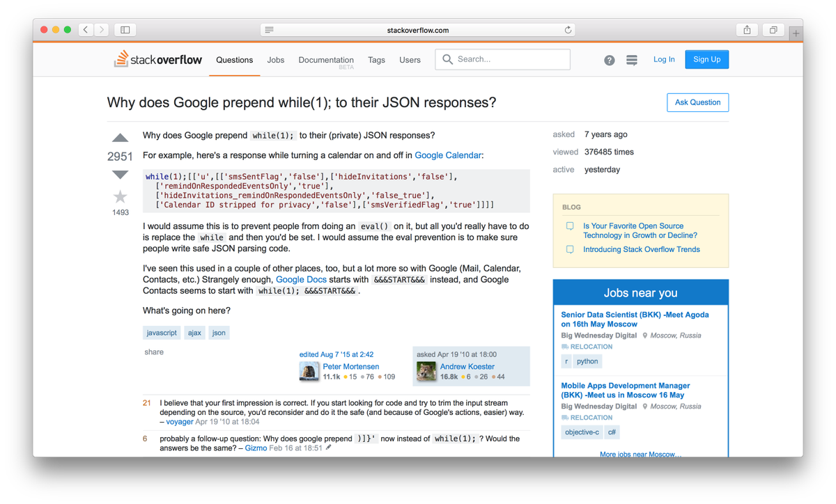Click the relocation icon in Mobile Apps job
This screenshot has width=836, height=504.
click(565, 418)
